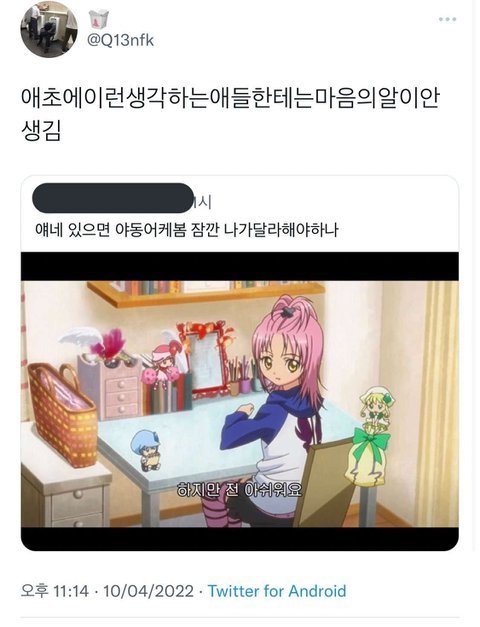Viewport: 480px width, 627px height.
Task: Click the takeout box emoji display name
Action: (97, 19)
